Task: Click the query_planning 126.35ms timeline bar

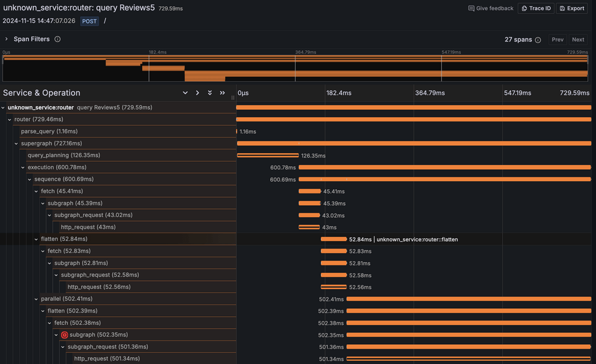Action: click(x=268, y=155)
